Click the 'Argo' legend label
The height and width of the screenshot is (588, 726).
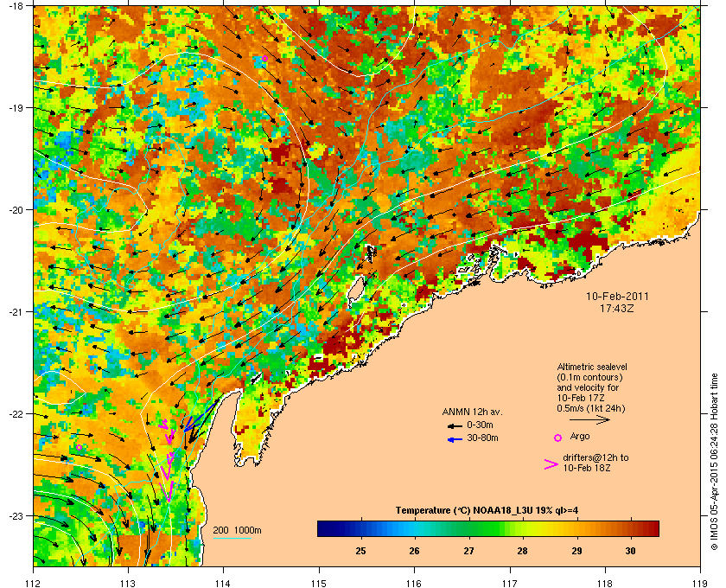[580, 437]
